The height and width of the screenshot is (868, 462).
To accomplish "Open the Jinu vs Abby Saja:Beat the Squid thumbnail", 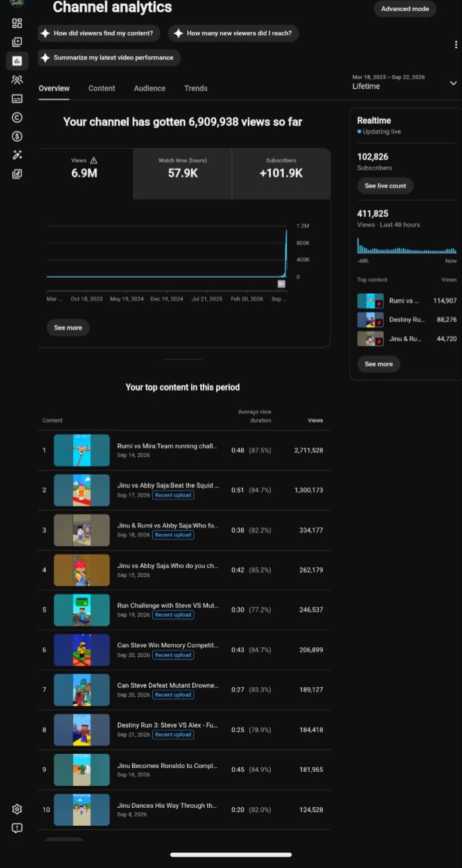I will tap(81, 490).
